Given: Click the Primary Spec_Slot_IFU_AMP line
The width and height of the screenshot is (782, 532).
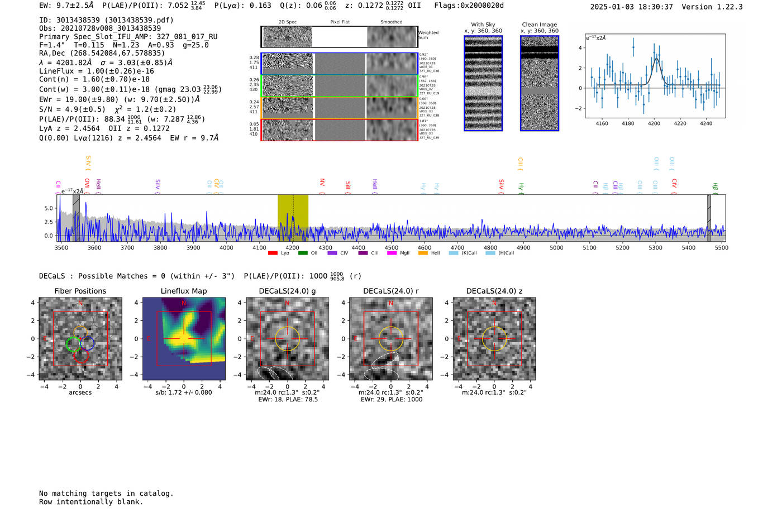Looking at the screenshot, I should point(128,37).
